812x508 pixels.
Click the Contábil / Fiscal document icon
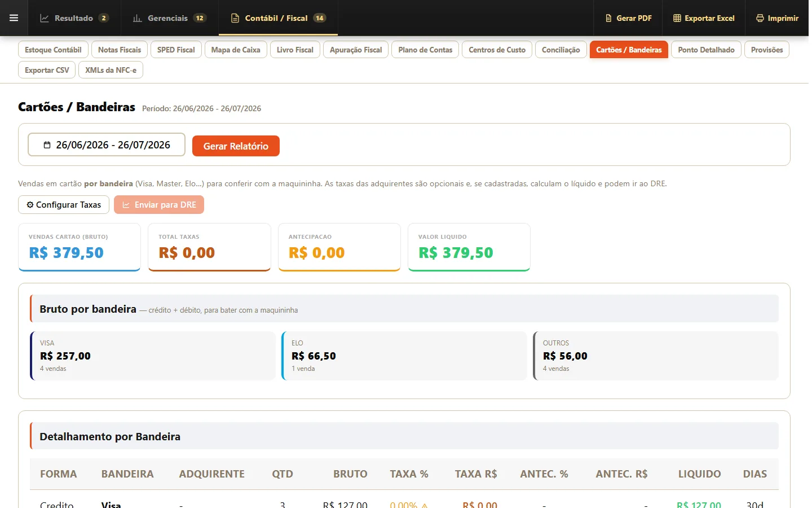tap(235, 18)
